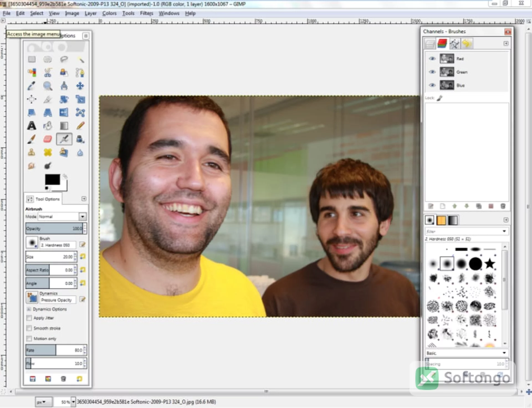Image resolution: width=532 pixels, height=408 pixels.
Task: Choose the Zoom magnifier tool
Action: click(48, 86)
